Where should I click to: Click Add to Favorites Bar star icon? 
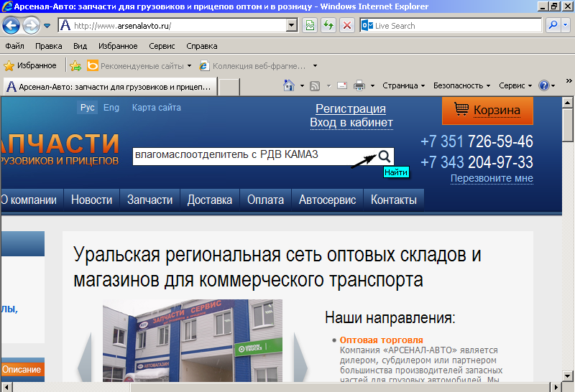point(75,65)
